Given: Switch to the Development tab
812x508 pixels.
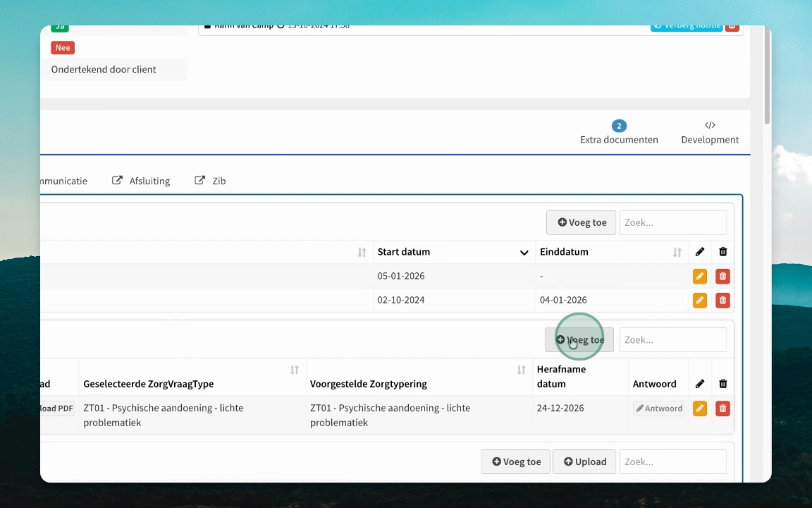Looking at the screenshot, I should point(710,133).
